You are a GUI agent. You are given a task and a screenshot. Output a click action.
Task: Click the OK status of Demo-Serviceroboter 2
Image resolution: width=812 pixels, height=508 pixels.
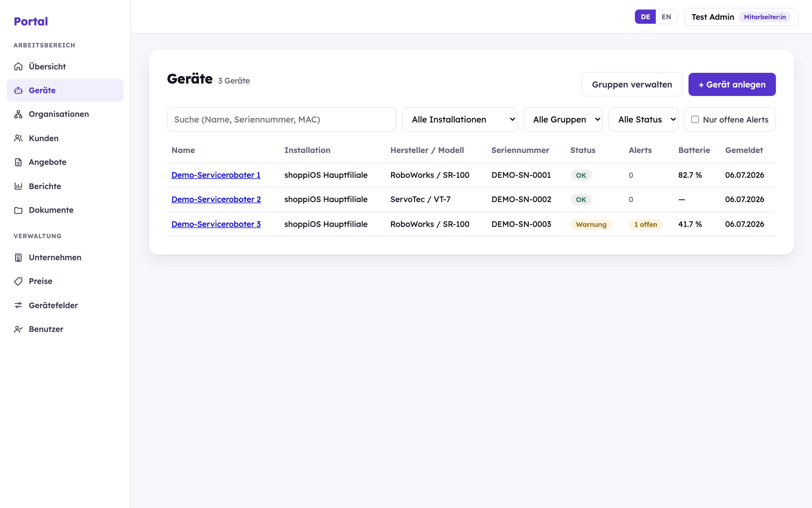(x=581, y=200)
